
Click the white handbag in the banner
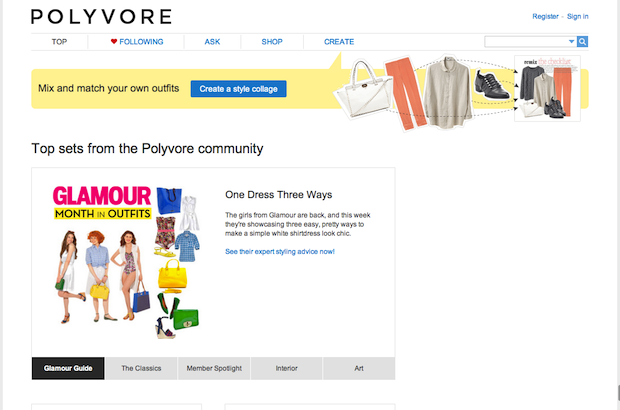pyautogui.click(x=363, y=92)
